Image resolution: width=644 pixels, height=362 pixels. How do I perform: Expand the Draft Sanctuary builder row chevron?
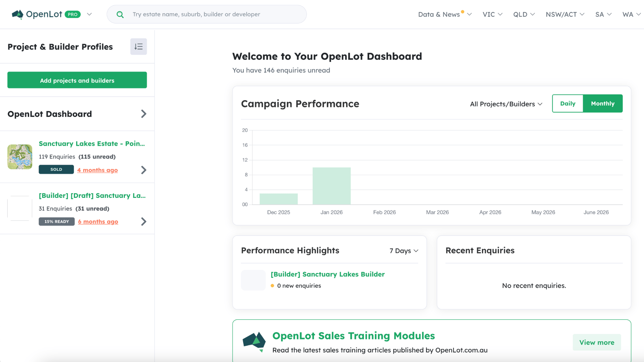click(144, 222)
